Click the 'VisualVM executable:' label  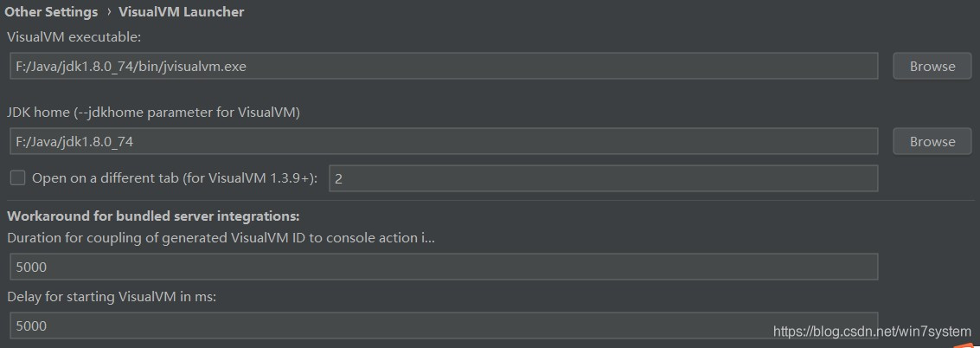coord(74,37)
